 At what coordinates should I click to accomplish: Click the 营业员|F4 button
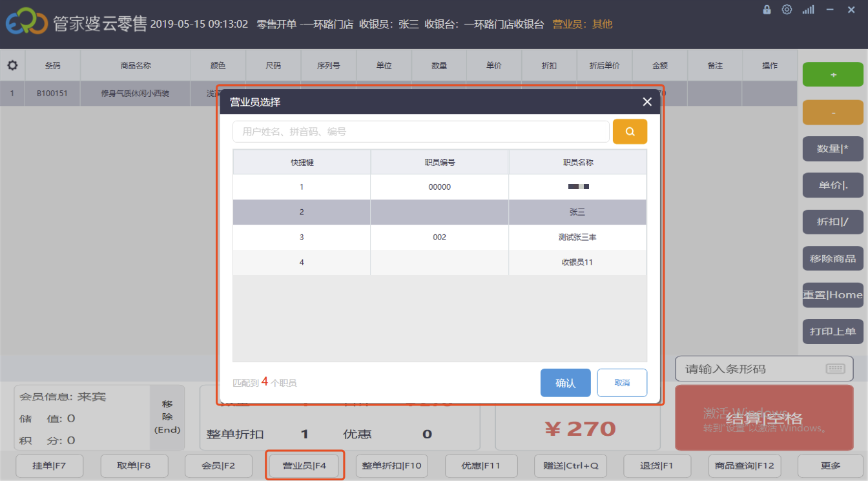point(305,466)
